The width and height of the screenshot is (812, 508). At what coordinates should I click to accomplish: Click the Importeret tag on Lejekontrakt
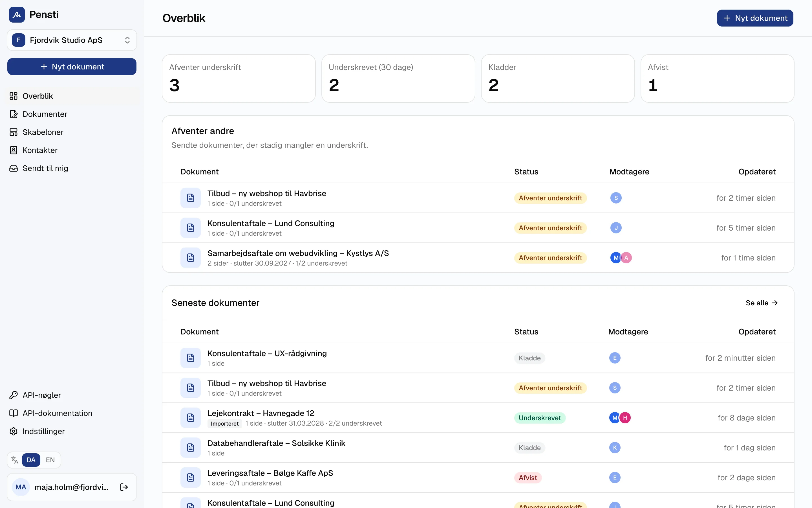(x=224, y=423)
